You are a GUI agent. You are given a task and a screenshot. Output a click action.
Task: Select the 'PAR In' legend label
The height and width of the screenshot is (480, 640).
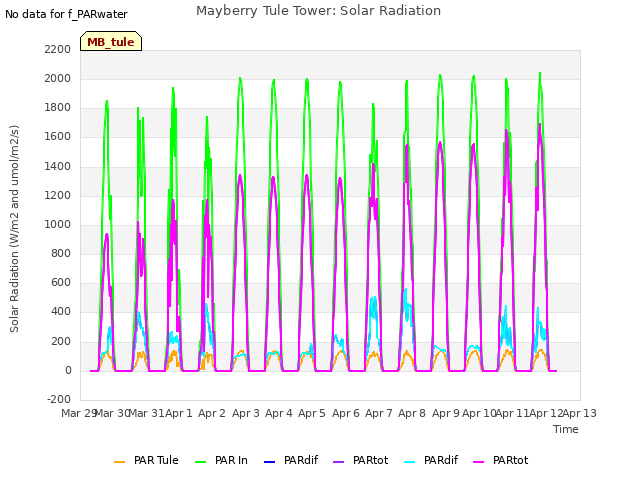coord(231,460)
